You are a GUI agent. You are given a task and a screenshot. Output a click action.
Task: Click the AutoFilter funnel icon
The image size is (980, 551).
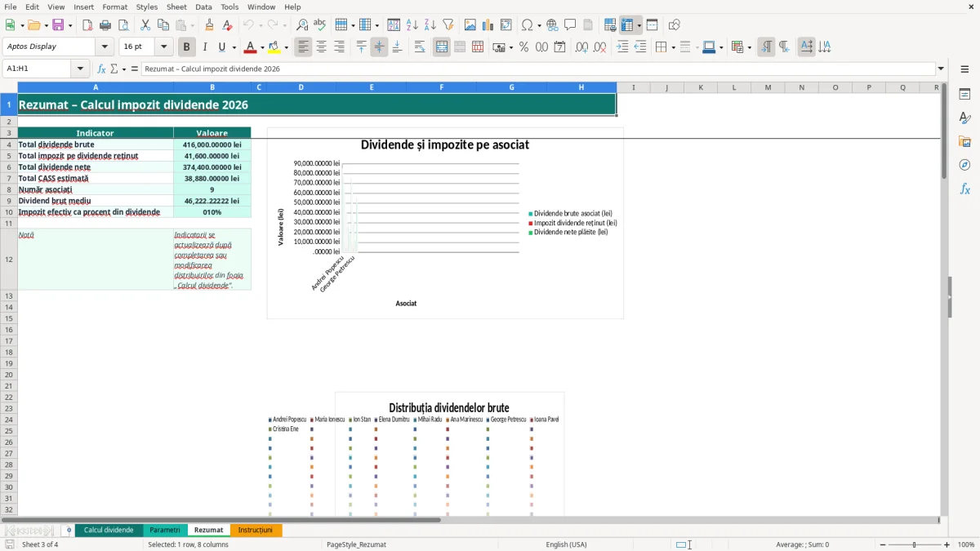[448, 25]
